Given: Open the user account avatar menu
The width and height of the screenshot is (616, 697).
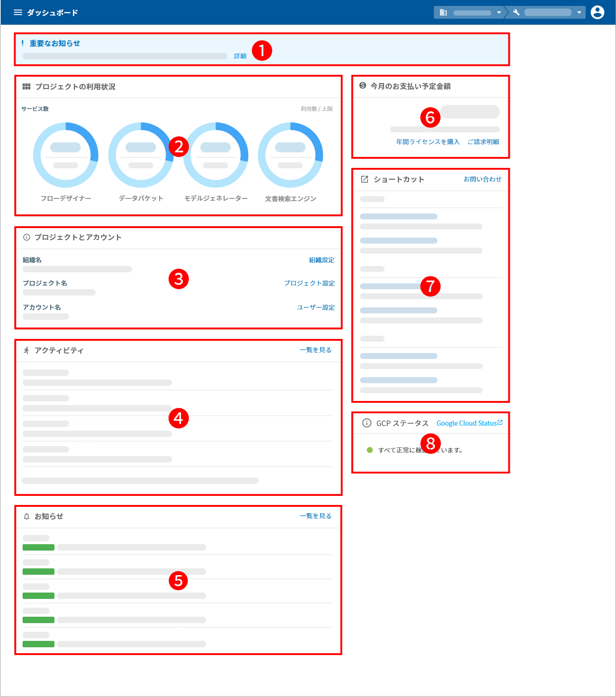Looking at the screenshot, I should tap(597, 12).
